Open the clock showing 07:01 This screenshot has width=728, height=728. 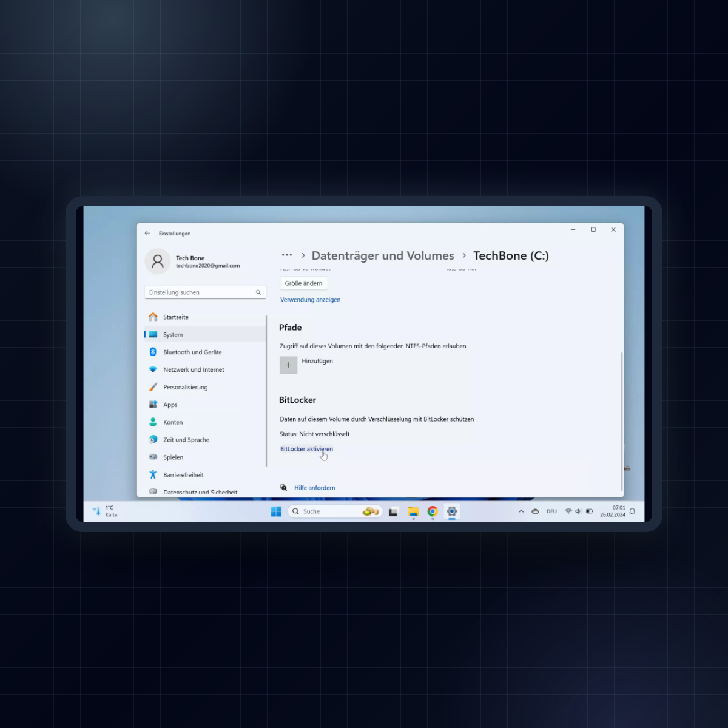click(x=613, y=511)
